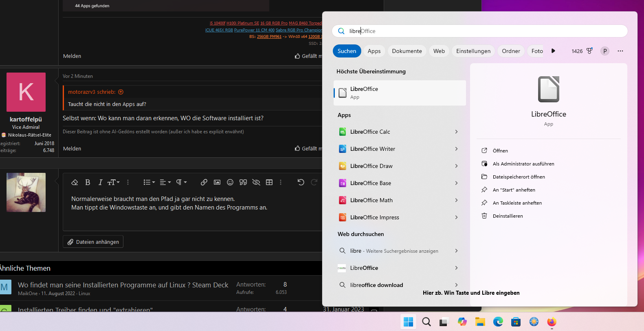Select the Suchen filter tab
This screenshot has height=331, width=644.
pos(347,51)
